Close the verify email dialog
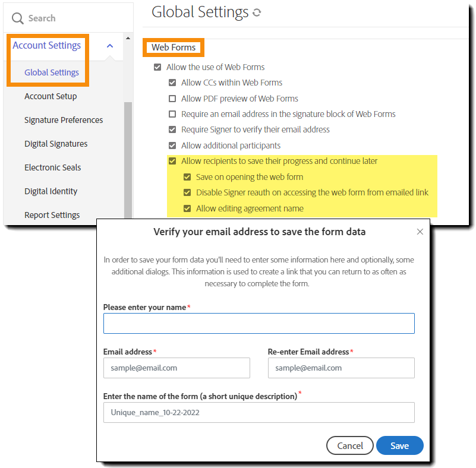This screenshot has height=468, width=476. pyautogui.click(x=420, y=232)
